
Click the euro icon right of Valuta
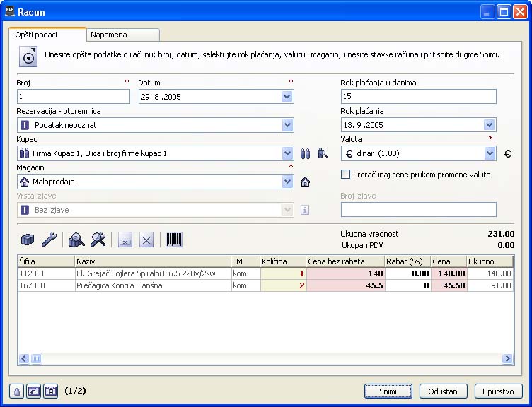pos(507,153)
